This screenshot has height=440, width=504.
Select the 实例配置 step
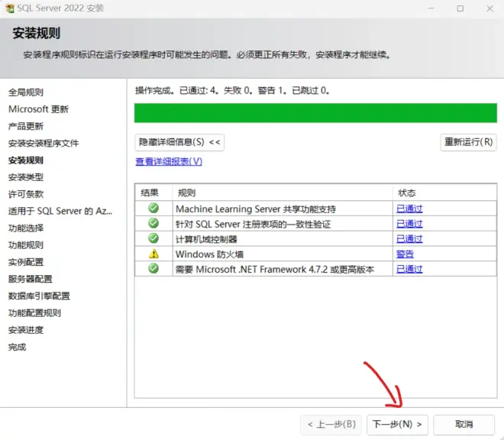(26, 262)
